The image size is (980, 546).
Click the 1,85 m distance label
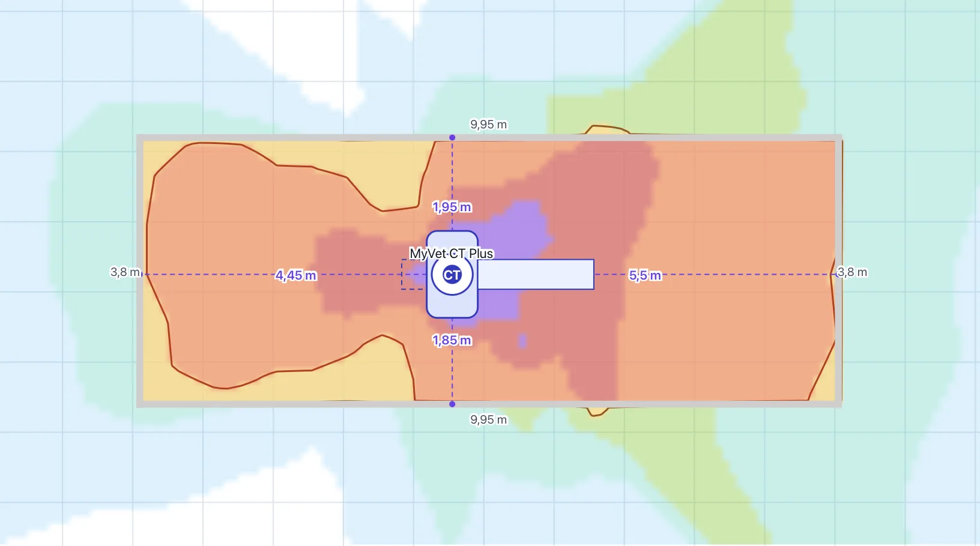(x=452, y=340)
